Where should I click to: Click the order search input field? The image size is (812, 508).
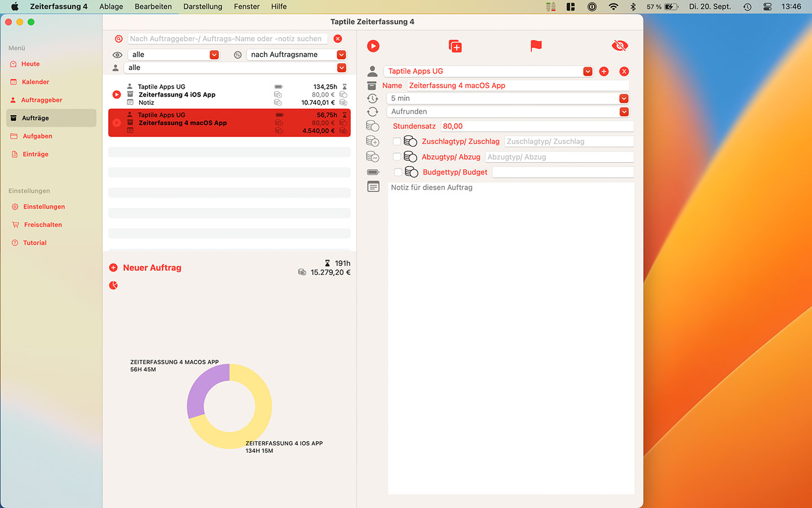click(x=228, y=39)
